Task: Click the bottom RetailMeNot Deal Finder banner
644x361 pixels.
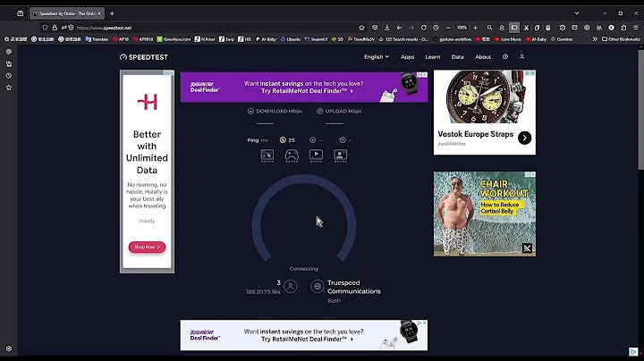Action: click(x=304, y=335)
